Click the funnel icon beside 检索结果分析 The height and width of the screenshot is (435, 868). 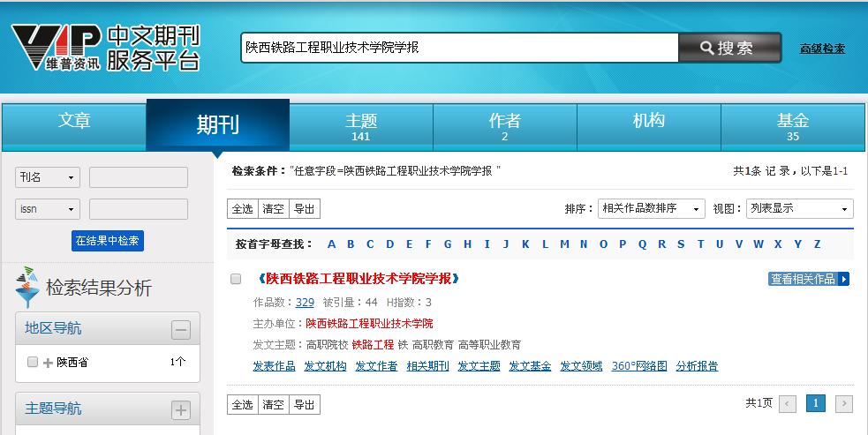click(x=27, y=287)
